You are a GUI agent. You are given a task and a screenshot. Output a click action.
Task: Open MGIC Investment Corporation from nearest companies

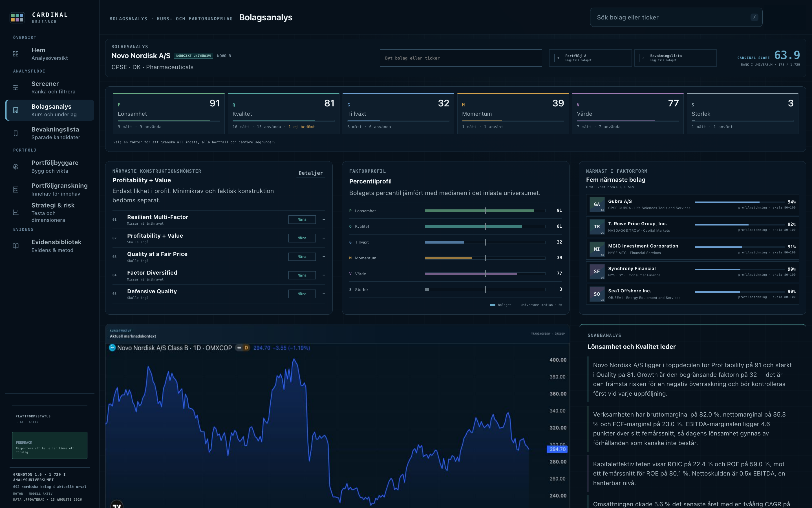pos(692,249)
